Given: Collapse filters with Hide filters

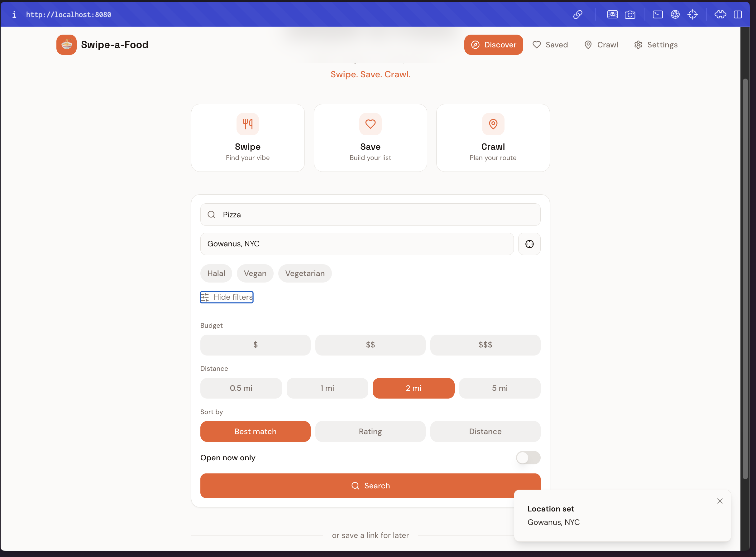Looking at the screenshot, I should point(227,297).
